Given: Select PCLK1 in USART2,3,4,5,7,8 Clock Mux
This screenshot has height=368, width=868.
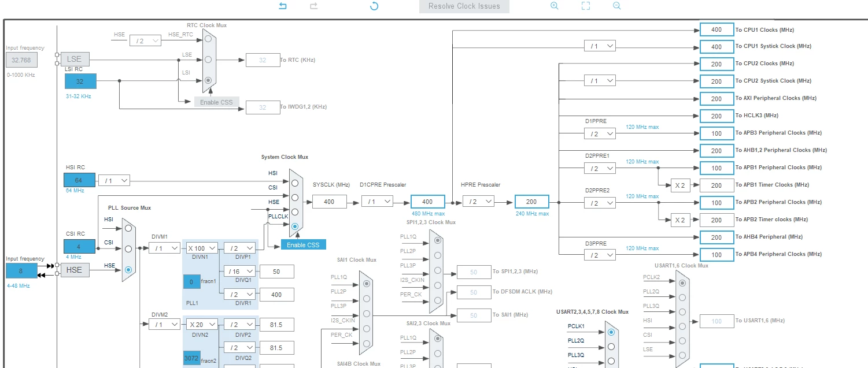Looking at the screenshot, I should [x=611, y=332].
